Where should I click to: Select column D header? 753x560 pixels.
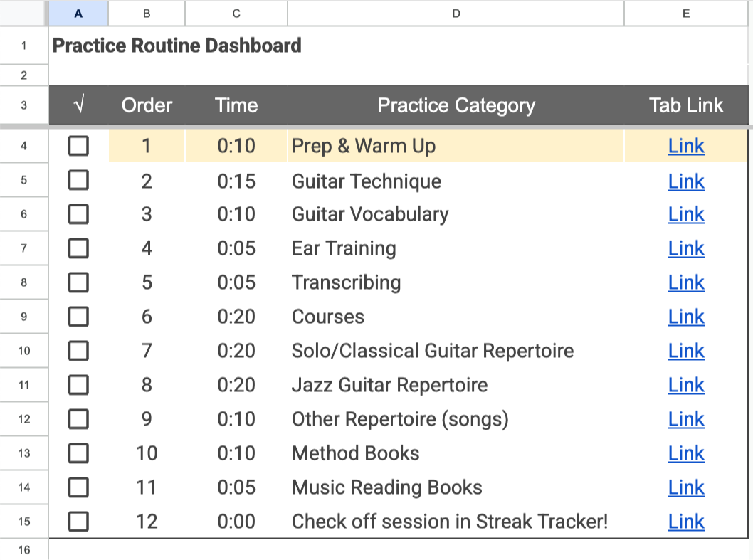coord(456,14)
